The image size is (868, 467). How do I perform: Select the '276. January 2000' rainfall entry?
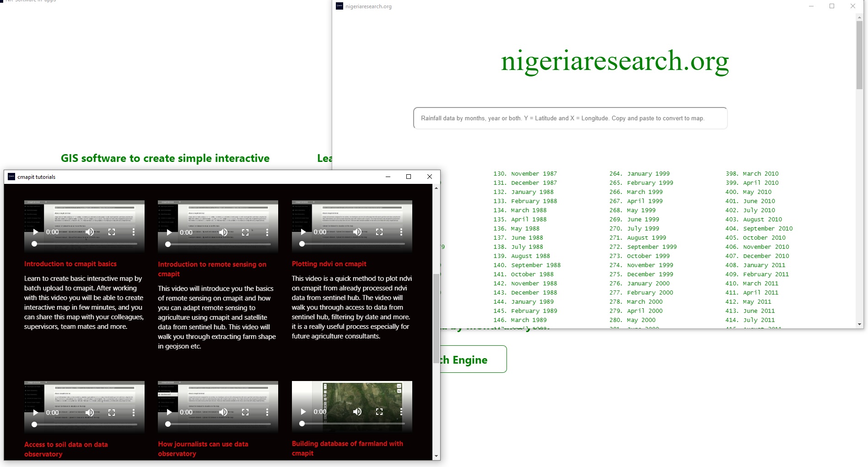tap(639, 284)
